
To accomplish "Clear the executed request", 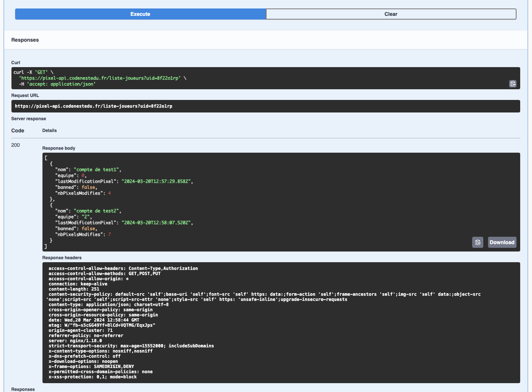I will coord(391,14).
